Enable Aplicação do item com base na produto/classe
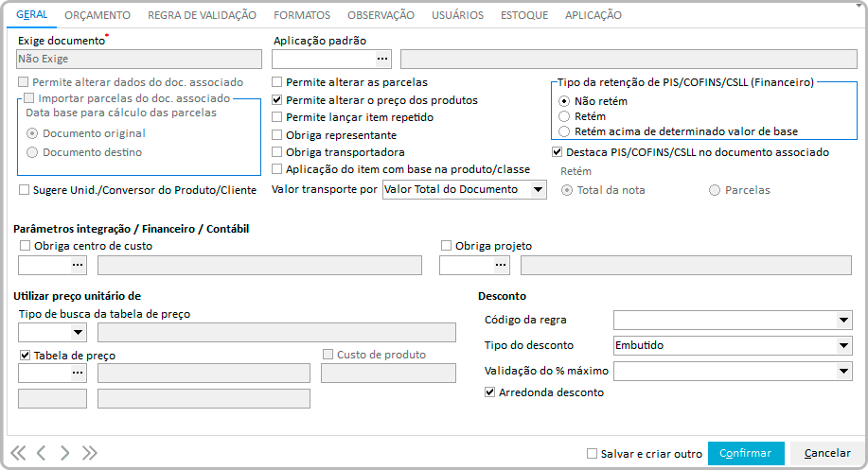This screenshot has height=470, width=868. (x=277, y=169)
